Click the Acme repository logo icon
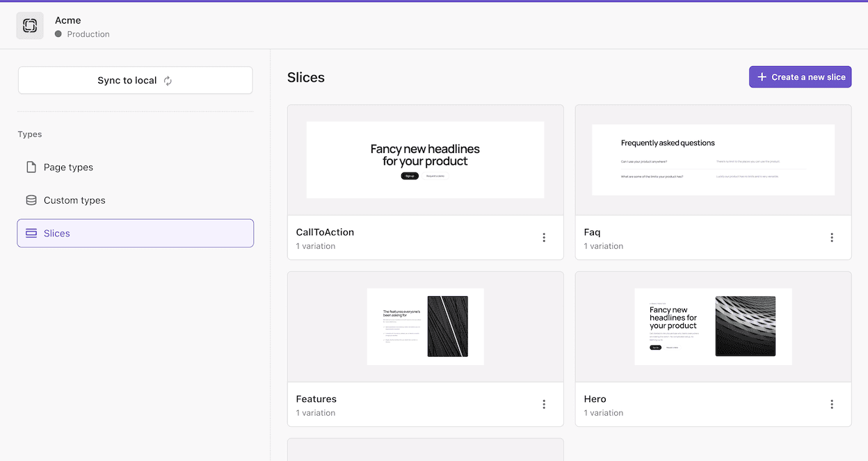 [30, 26]
